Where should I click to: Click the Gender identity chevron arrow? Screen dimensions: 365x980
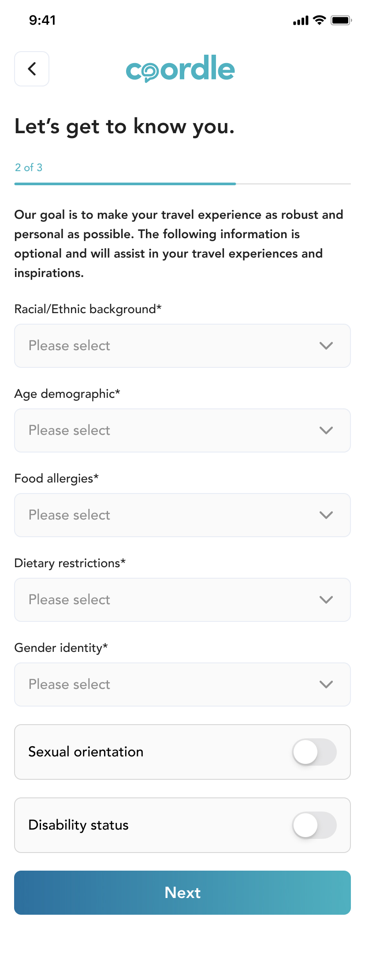[x=326, y=685]
